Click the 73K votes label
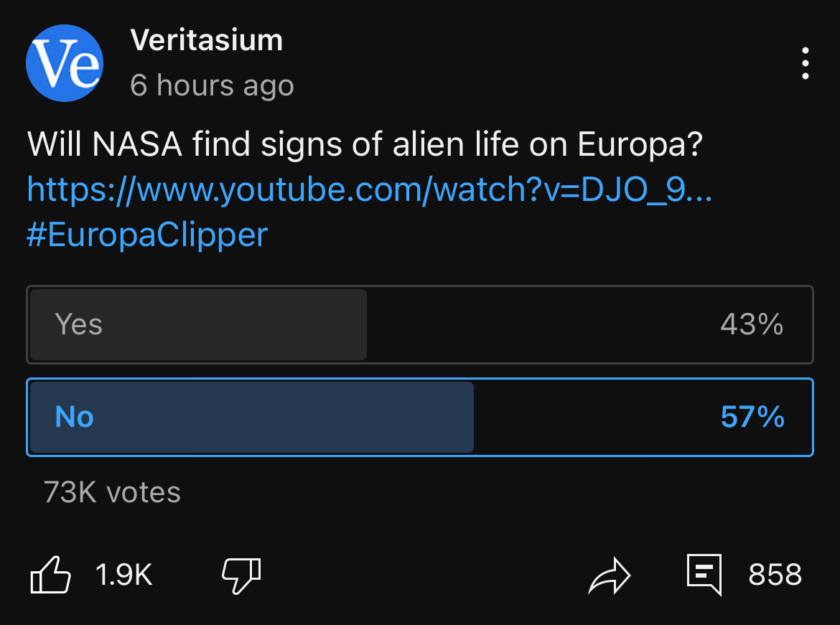This screenshot has height=625, width=840. tap(112, 492)
